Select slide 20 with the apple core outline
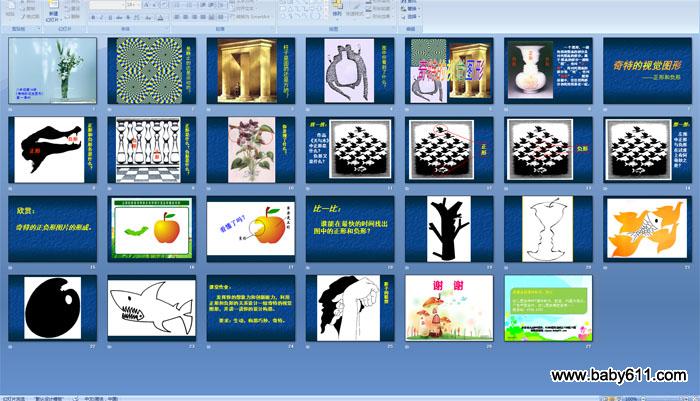Screen dimensions: 700x401 pyautogui.click(x=548, y=229)
